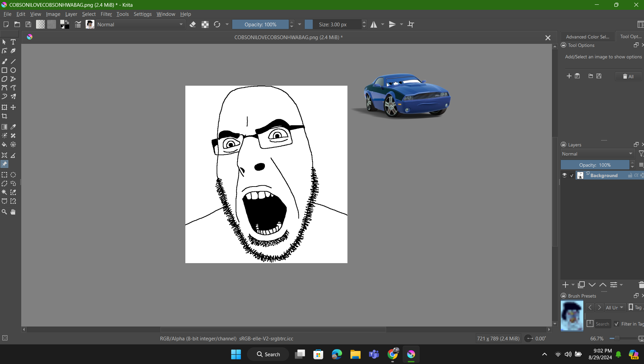The width and height of the screenshot is (644, 364).
Task: Select the Zoom tool
Action: tap(4, 212)
